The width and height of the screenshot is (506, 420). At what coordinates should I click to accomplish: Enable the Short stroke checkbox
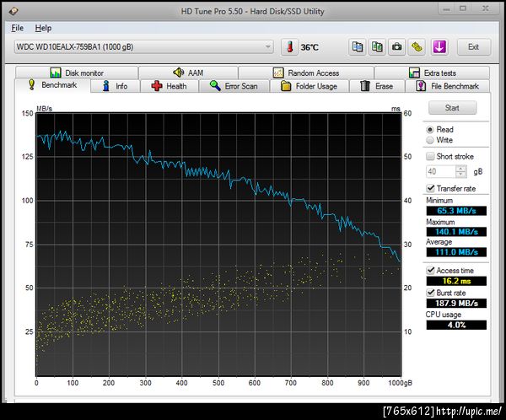coord(430,156)
